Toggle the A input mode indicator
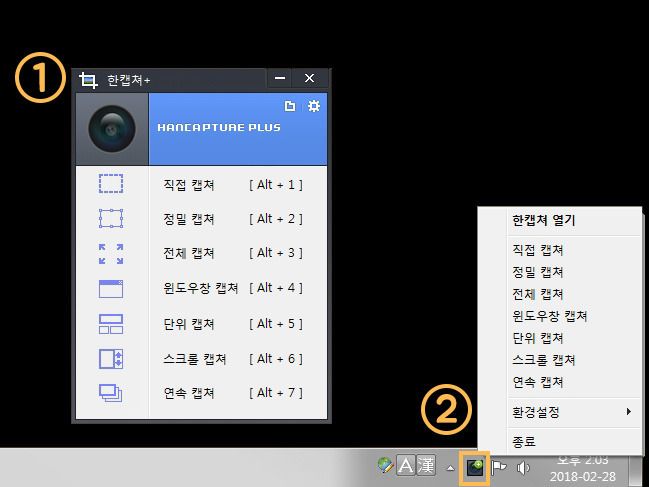The width and height of the screenshot is (649, 487). pyautogui.click(x=406, y=465)
